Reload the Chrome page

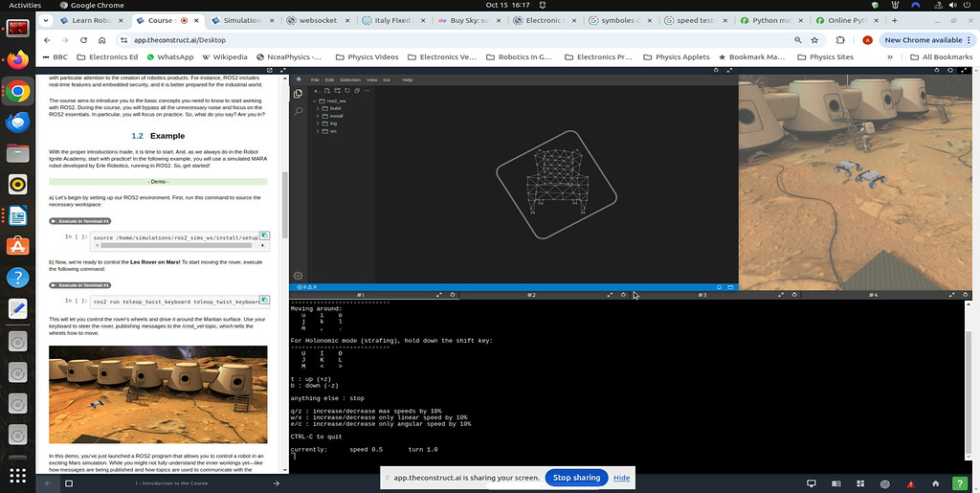point(84,40)
